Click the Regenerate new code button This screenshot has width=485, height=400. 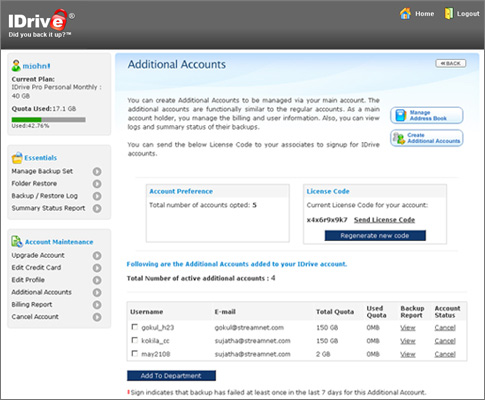(x=375, y=235)
